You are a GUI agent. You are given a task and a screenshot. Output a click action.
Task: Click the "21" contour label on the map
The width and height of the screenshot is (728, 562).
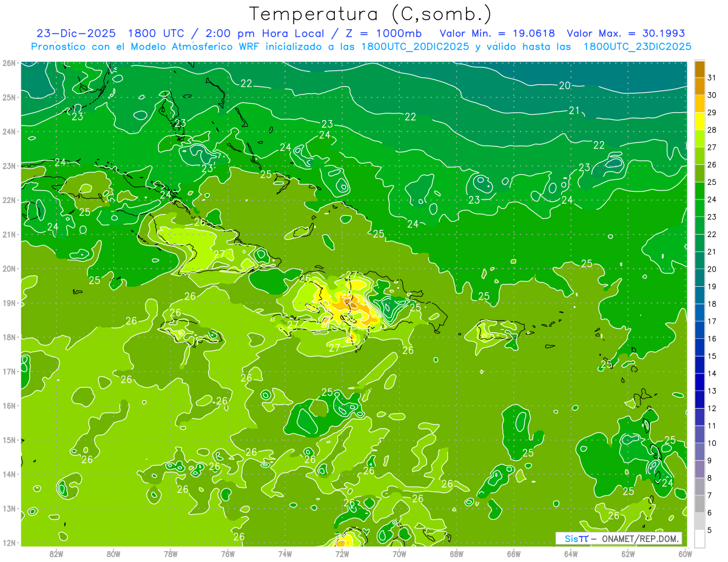coord(575,110)
